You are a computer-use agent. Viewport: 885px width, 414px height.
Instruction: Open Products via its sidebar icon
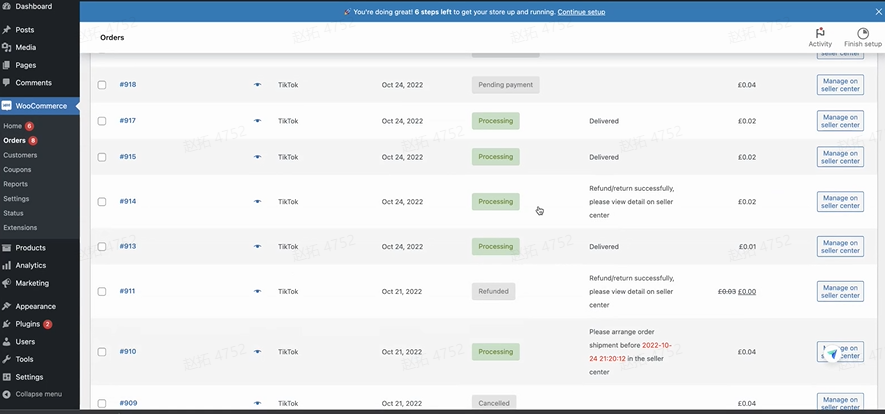[7, 248]
